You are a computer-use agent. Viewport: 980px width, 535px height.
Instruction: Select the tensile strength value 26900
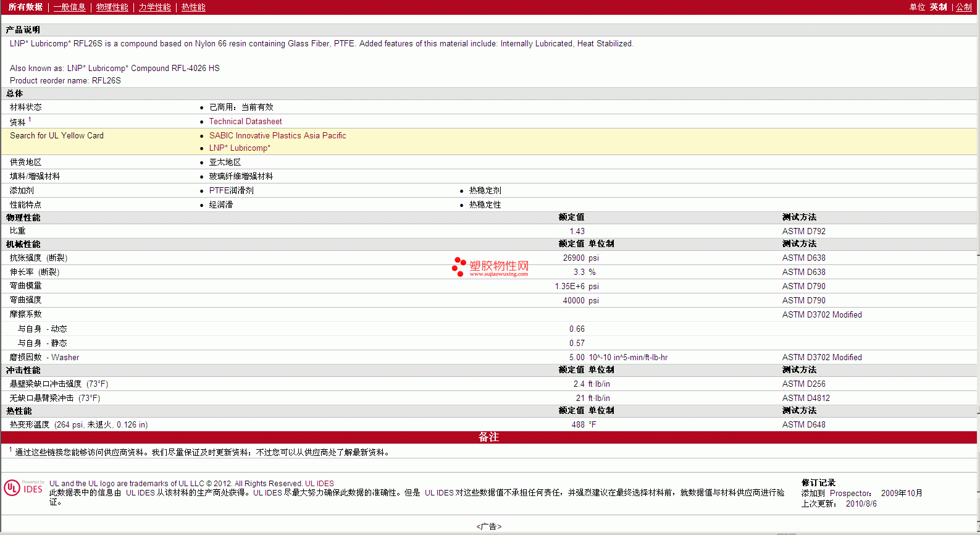[574, 258]
